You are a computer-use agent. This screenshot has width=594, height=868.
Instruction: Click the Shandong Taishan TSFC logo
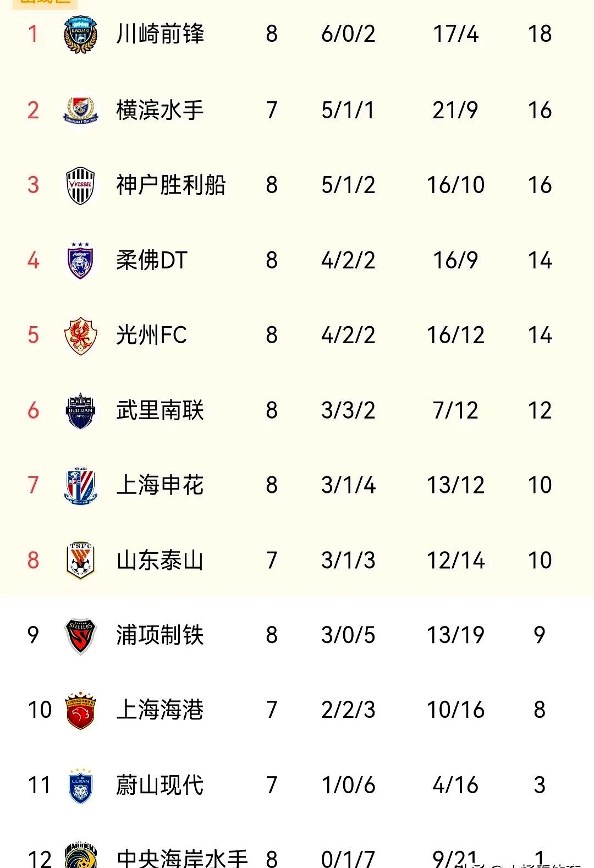pos(81,561)
